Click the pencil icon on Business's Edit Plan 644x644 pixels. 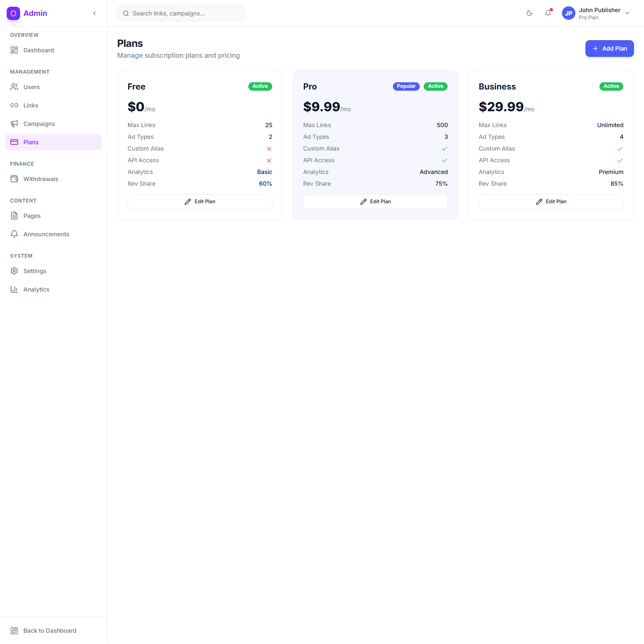(x=539, y=202)
